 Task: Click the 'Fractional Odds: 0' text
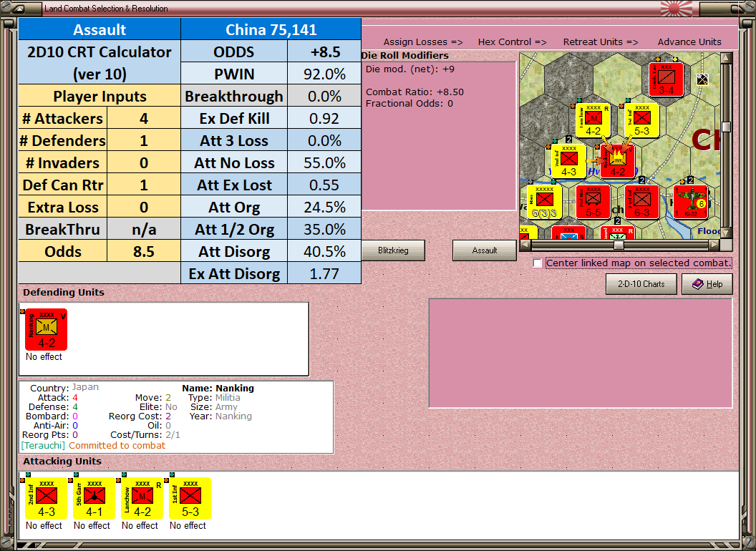pos(409,104)
